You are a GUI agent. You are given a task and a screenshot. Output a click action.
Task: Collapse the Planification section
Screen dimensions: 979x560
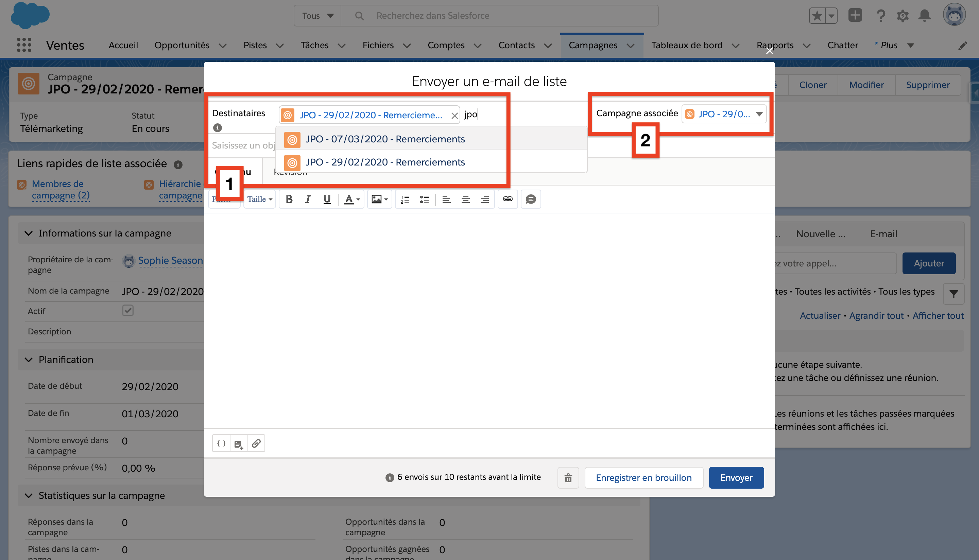(29, 360)
